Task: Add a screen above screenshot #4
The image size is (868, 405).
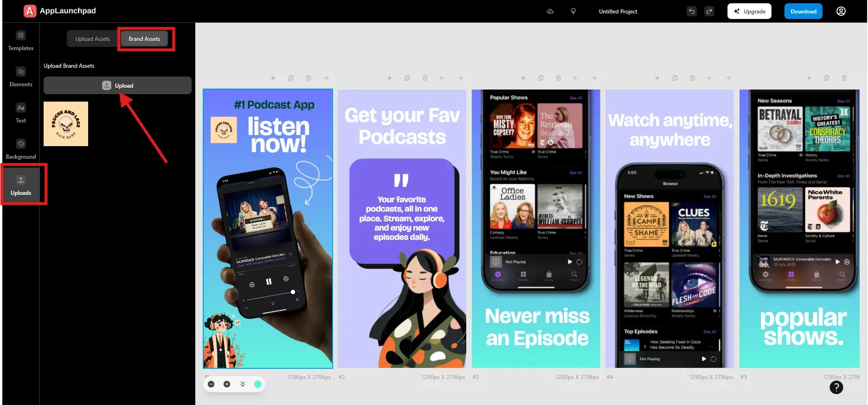Action: tap(657, 78)
